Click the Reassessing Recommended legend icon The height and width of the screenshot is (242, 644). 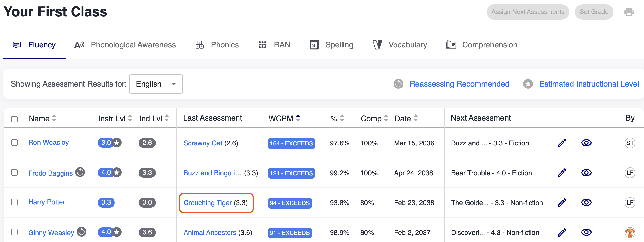pyautogui.click(x=398, y=84)
